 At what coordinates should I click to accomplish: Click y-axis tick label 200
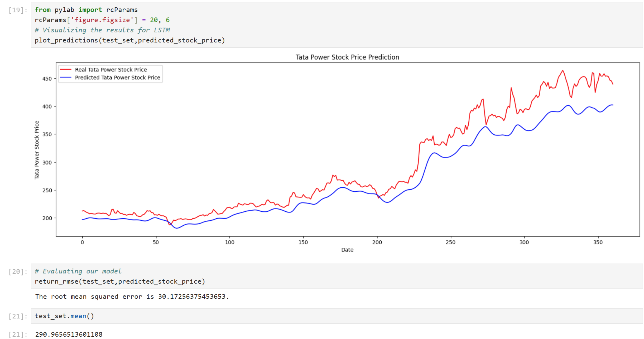tap(47, 218)
